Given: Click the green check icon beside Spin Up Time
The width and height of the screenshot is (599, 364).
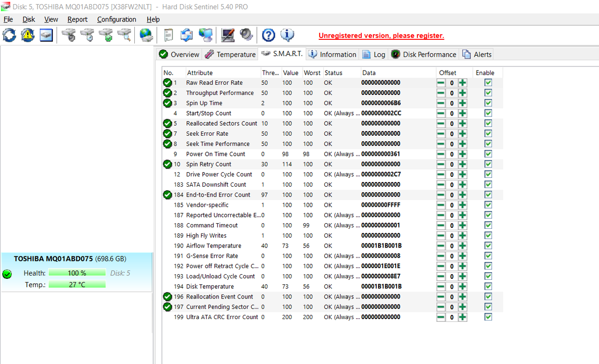Looking at the screenshot, I should click(x=168, y=103).
